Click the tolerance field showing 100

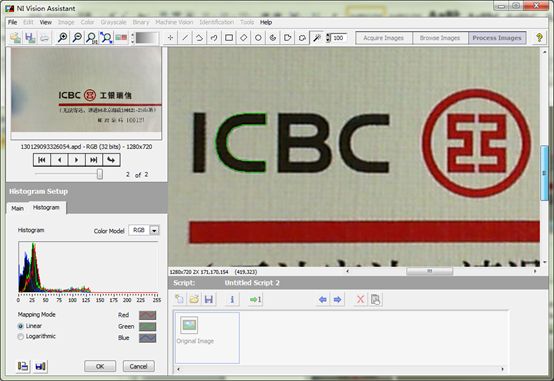pyautogui.click(x=339, y=38)
